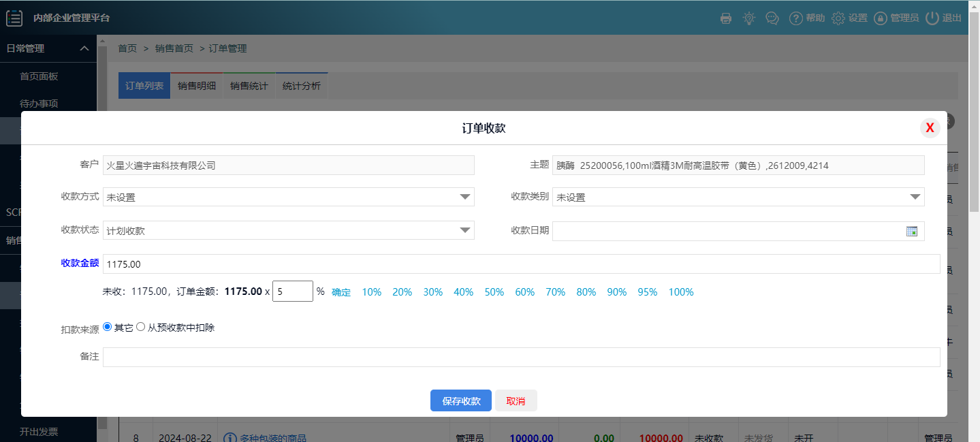Click the 退出 power icon
980x442 pixels.
932,18
